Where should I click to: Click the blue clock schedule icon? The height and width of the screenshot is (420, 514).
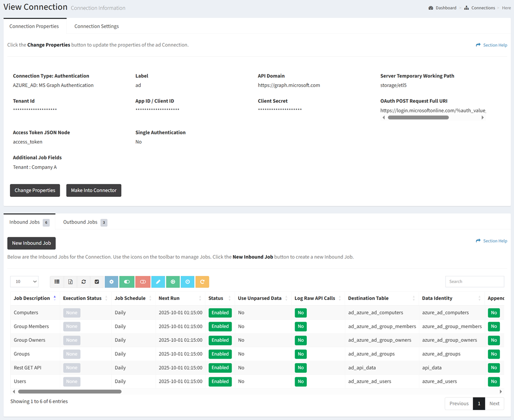(187, 282)
